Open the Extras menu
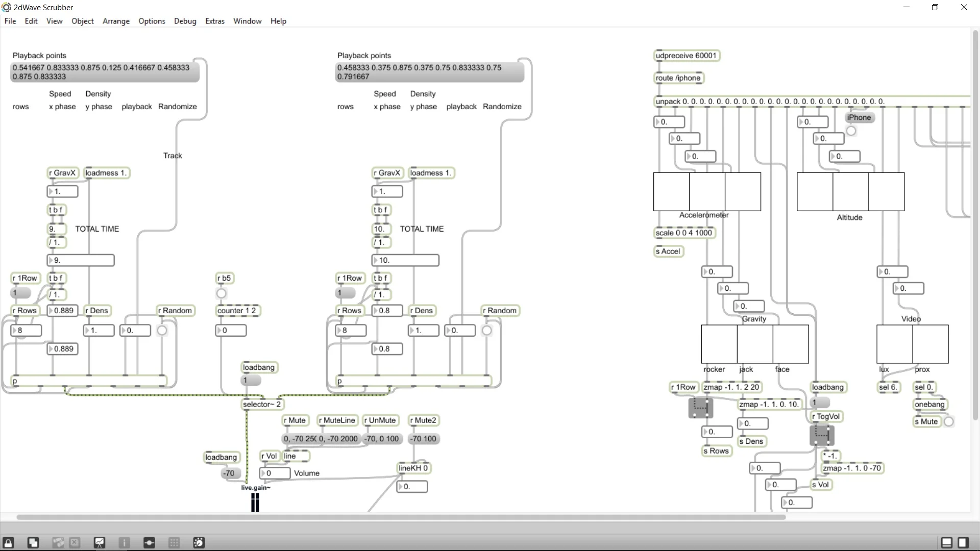 [x=215, y=21]
